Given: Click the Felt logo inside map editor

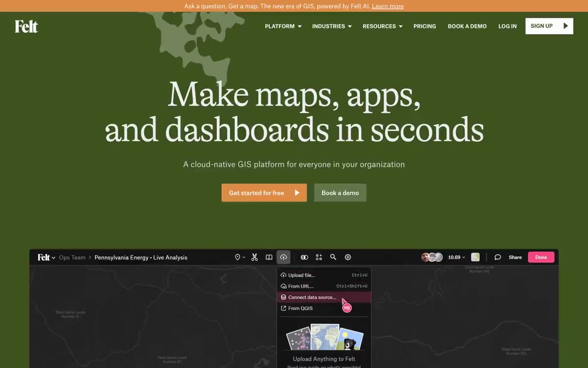Looking at the screenshot, I should coord(44,257).
